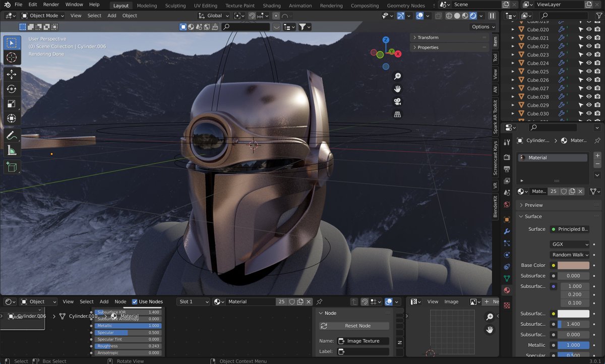Screen dimensions: 605x364
Task: Hide Cube.020 using its eye icon
Action: [588, 30]
